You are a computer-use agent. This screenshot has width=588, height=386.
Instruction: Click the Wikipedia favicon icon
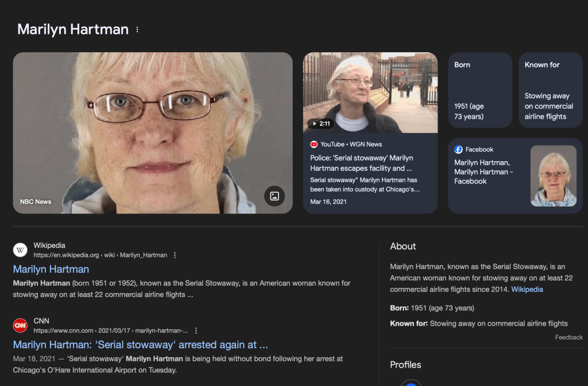(x=20, y=250)
